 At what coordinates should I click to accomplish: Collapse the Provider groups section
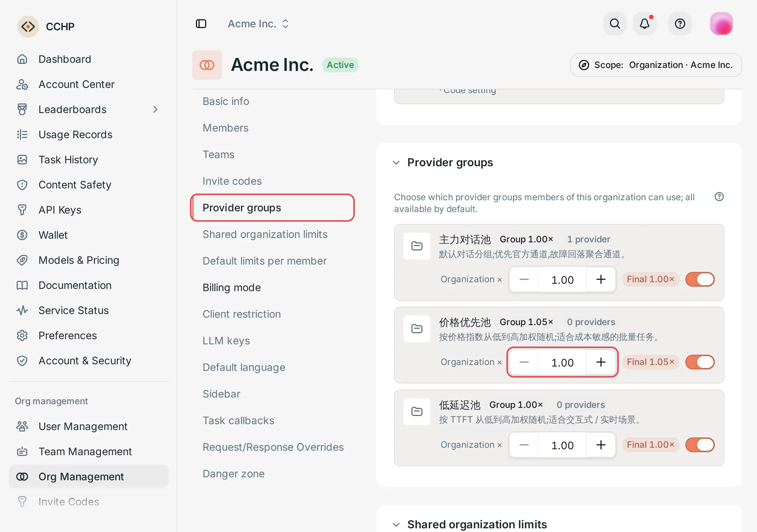click(x=396, y=163)
